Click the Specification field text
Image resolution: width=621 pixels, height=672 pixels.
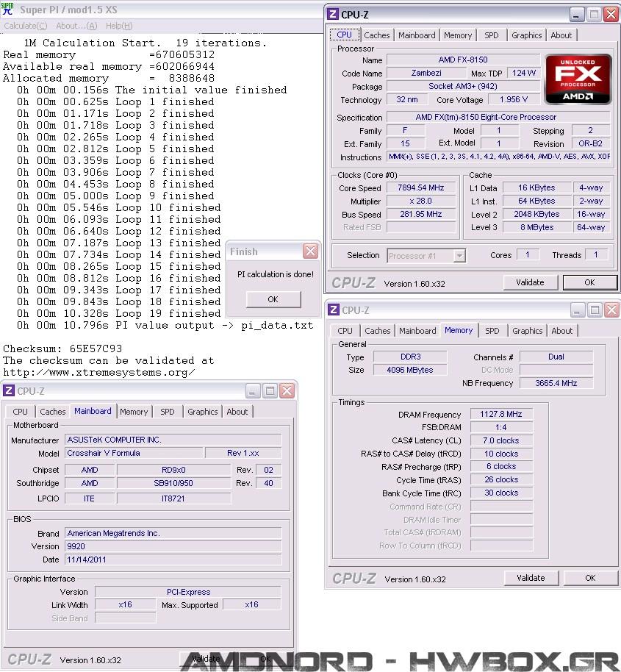click(x=498, y=117)
